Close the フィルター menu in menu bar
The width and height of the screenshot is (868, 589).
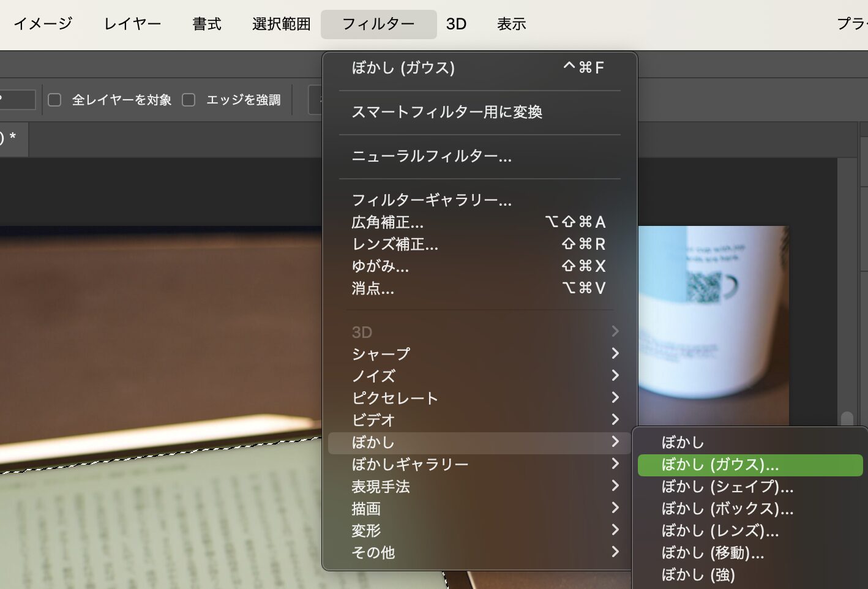(x=378, y=24)
